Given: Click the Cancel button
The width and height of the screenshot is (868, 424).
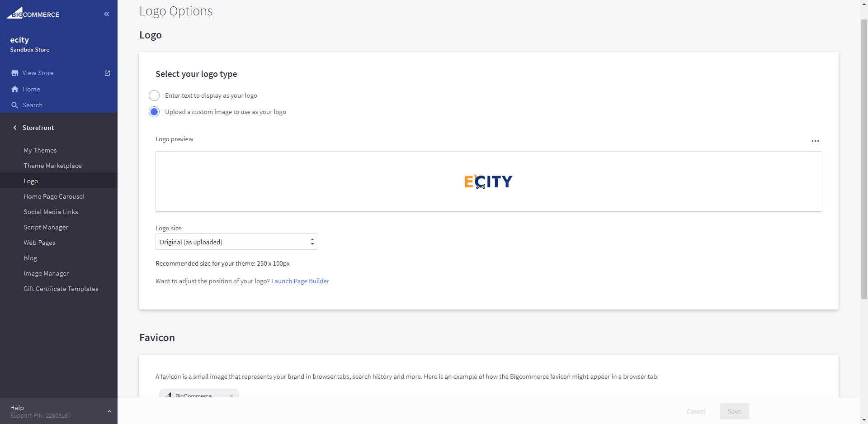Looking at the screenshot, I should (x=696, y=411).
